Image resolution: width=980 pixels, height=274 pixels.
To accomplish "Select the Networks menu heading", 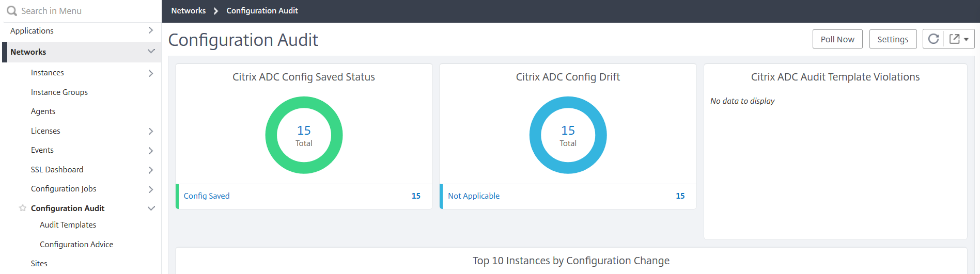I will click(28, 52).
